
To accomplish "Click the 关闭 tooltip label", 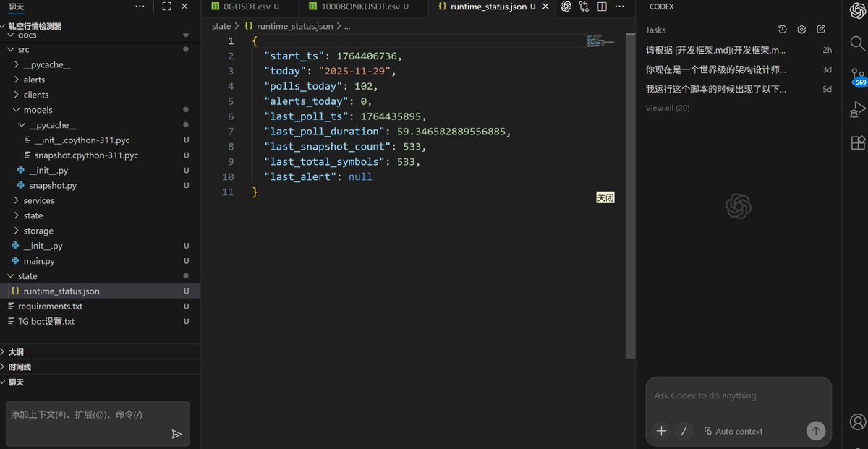I will click(605, 197).
